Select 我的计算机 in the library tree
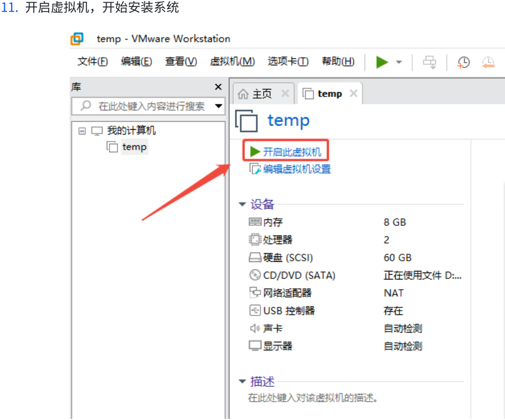Viewport: 505px width, 420px height. pyautogui.click(x=131, y=130)
